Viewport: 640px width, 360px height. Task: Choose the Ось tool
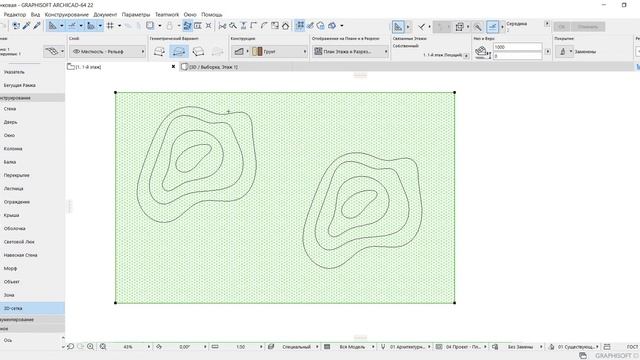[8, 340]
